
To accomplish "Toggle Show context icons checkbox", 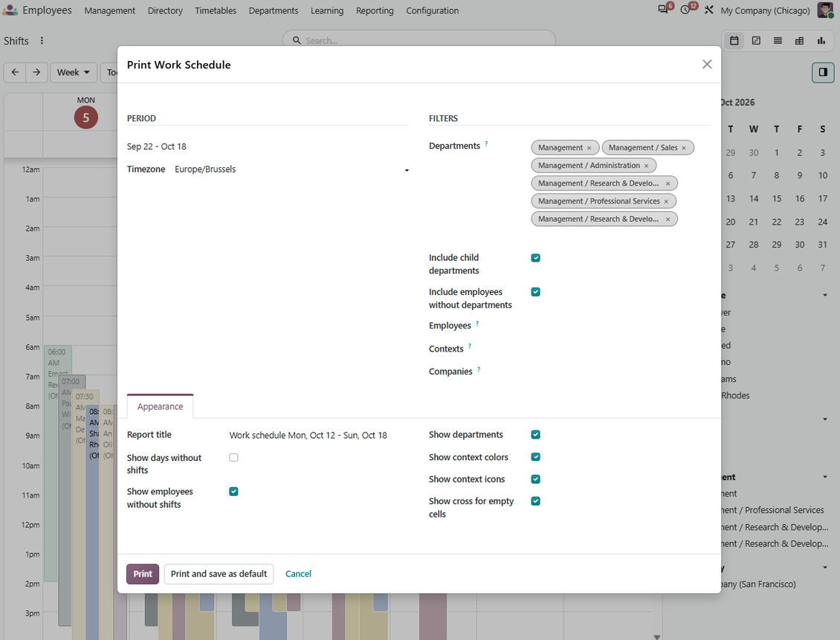I will coord(536,479).
